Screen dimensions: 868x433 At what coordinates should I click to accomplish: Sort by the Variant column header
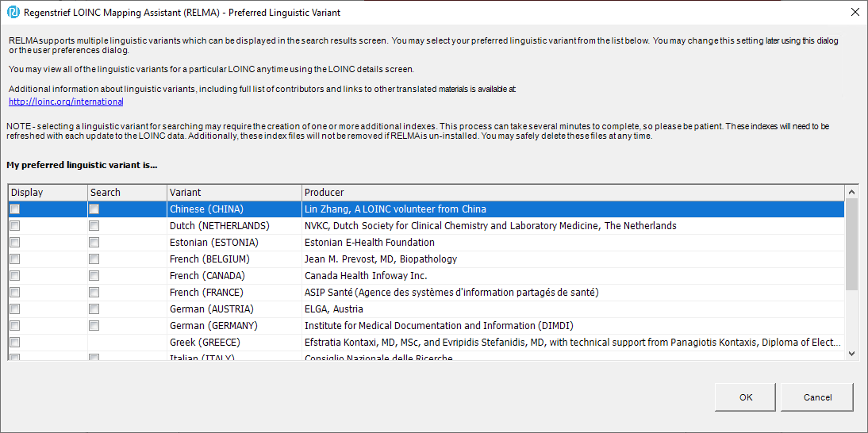tap(234, 193)
